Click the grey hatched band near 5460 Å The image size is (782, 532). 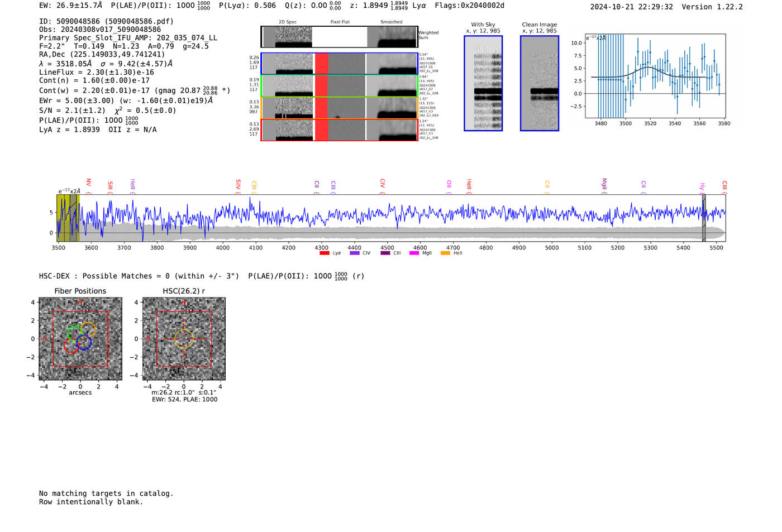pos(704,218)
